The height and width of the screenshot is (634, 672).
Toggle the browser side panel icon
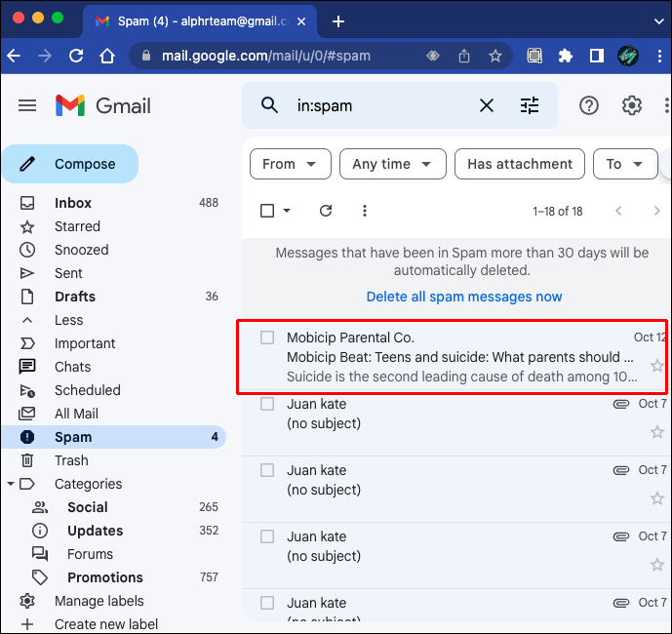(x=597, y=56)
